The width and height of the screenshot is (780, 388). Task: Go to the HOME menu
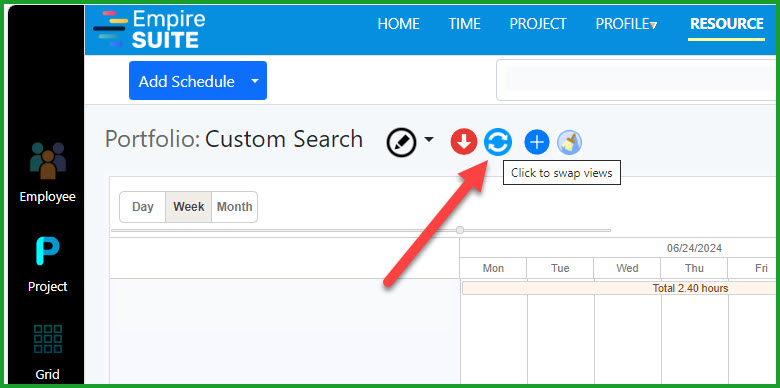(398, 24)
